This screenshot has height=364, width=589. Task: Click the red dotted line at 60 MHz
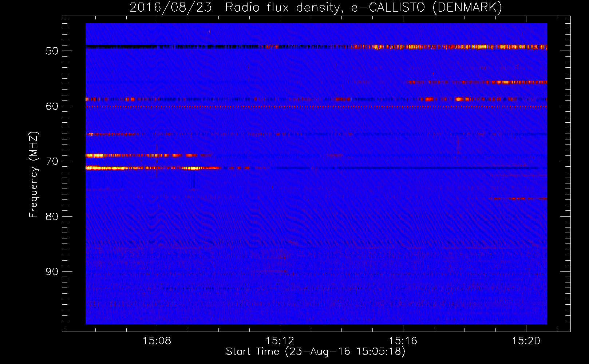pos(316,107)
